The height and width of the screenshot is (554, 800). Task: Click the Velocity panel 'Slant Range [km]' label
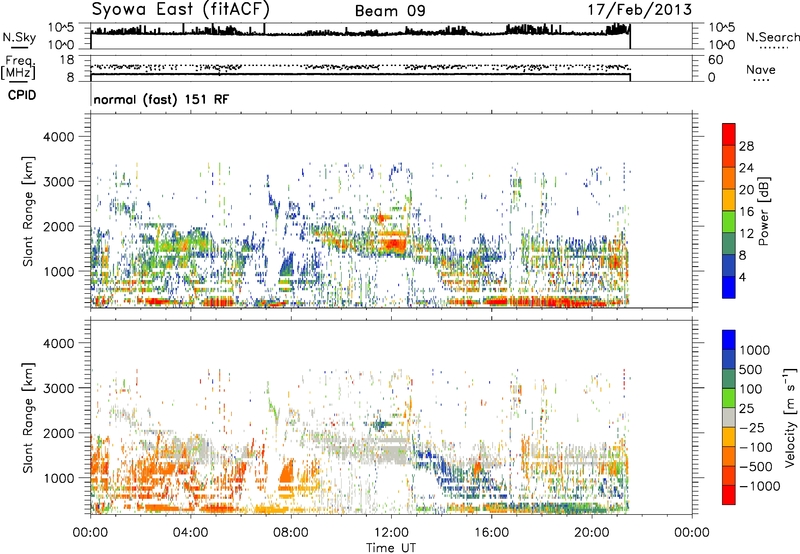[28, 417]
